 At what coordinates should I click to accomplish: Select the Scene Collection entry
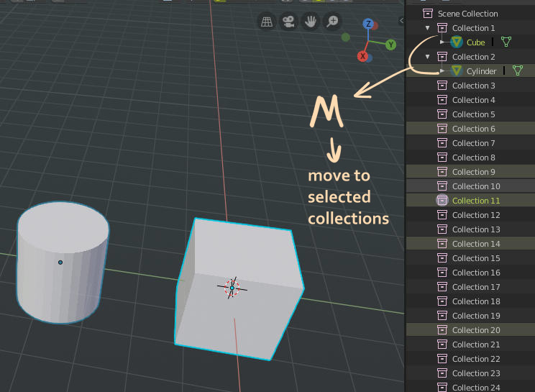467,14
